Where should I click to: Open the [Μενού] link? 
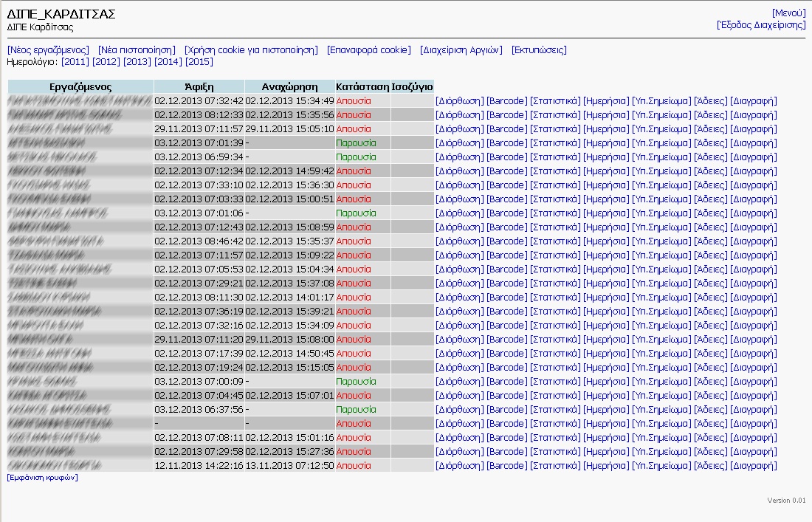click(788, 13)
